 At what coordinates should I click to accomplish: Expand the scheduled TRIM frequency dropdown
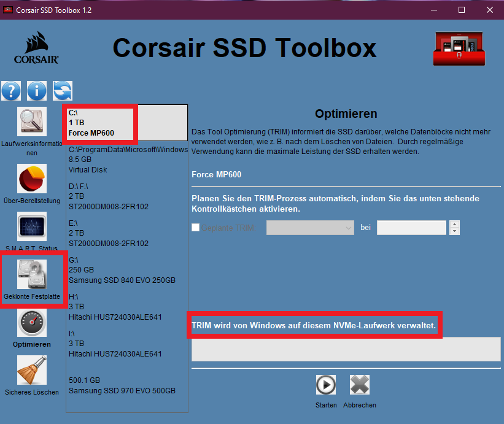(310, 228)
